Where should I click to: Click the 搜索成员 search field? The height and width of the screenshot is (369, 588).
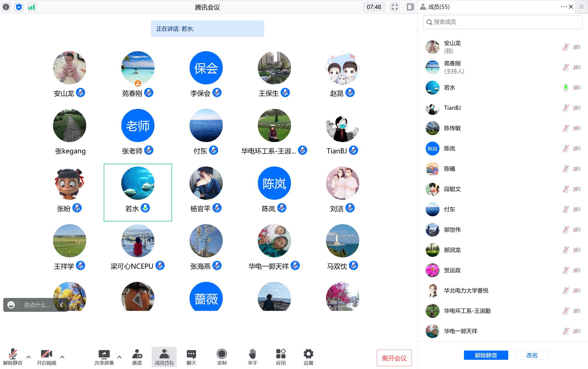(502, 22)
